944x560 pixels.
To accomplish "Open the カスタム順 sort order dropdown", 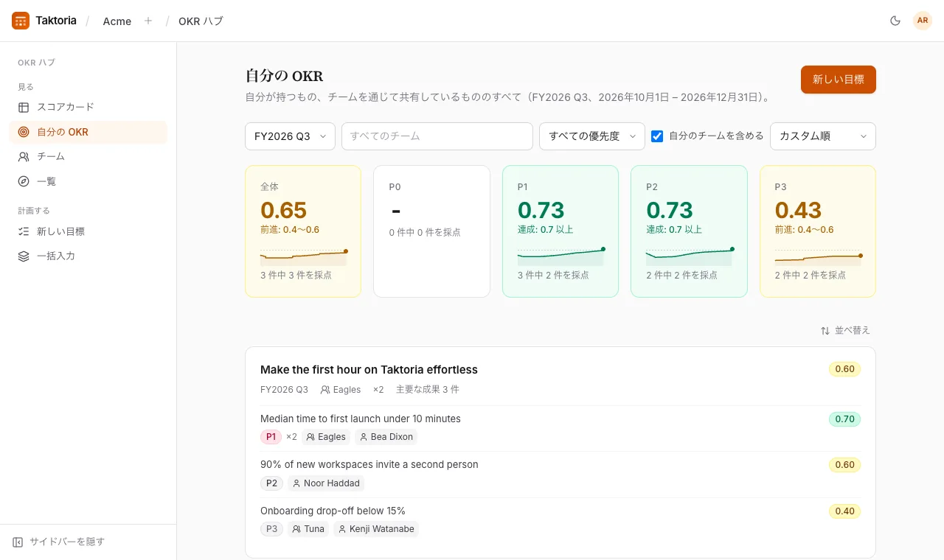I will [x=823, y=136].
